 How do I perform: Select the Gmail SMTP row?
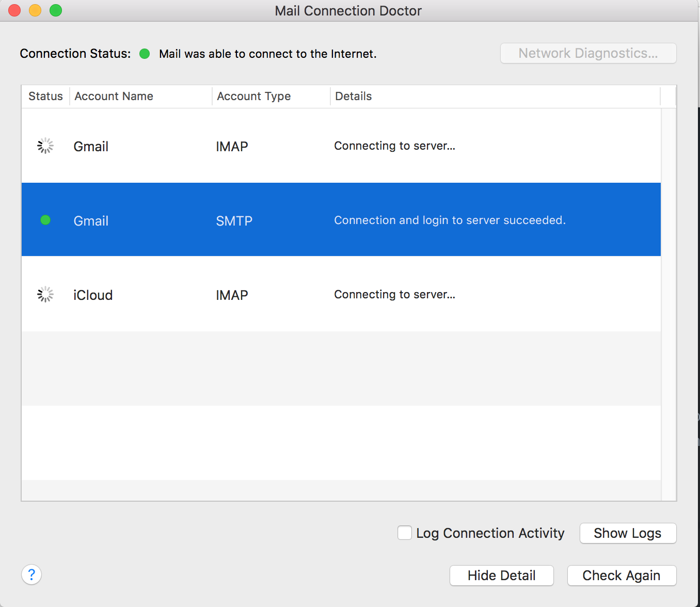coord(341,220)
